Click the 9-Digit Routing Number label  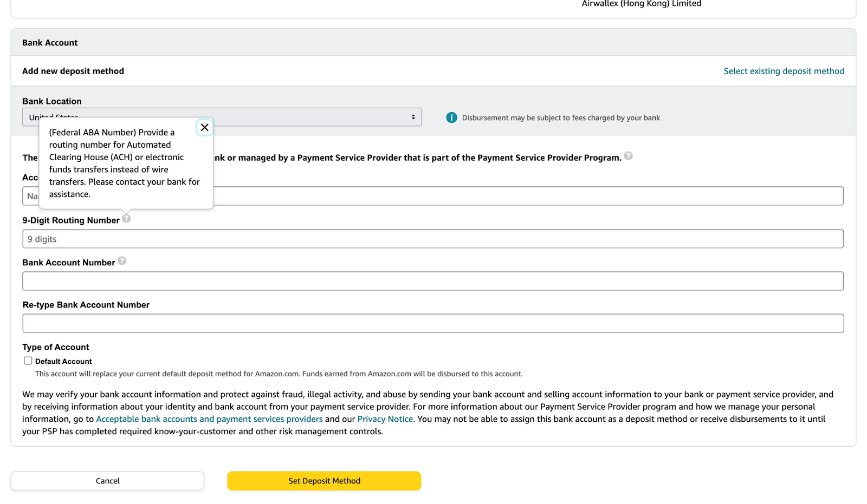coord(71,220)
